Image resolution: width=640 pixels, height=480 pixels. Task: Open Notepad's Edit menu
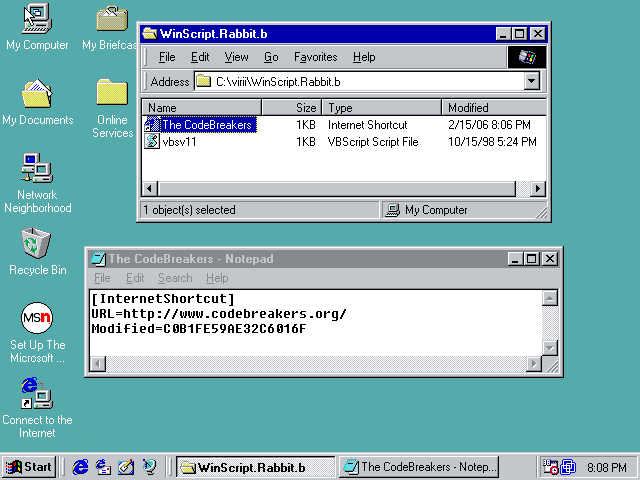coord(135,278)
